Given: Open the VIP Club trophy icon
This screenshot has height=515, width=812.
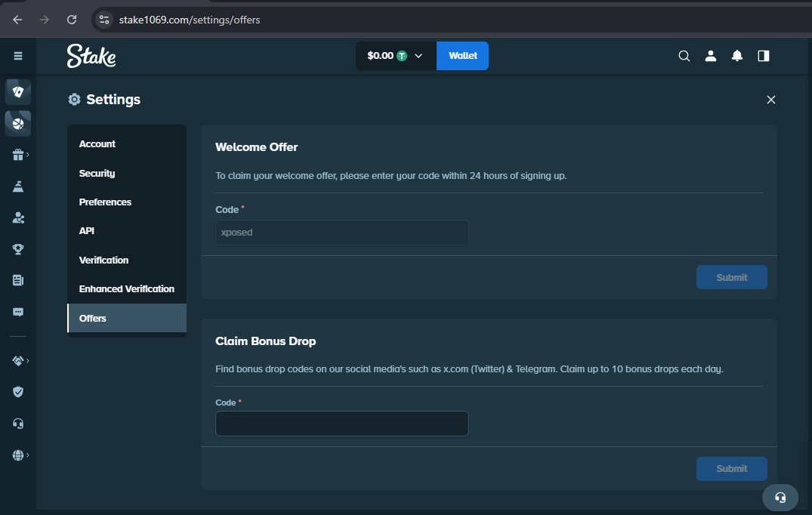Looking at the screenshot, I should 18,249.
